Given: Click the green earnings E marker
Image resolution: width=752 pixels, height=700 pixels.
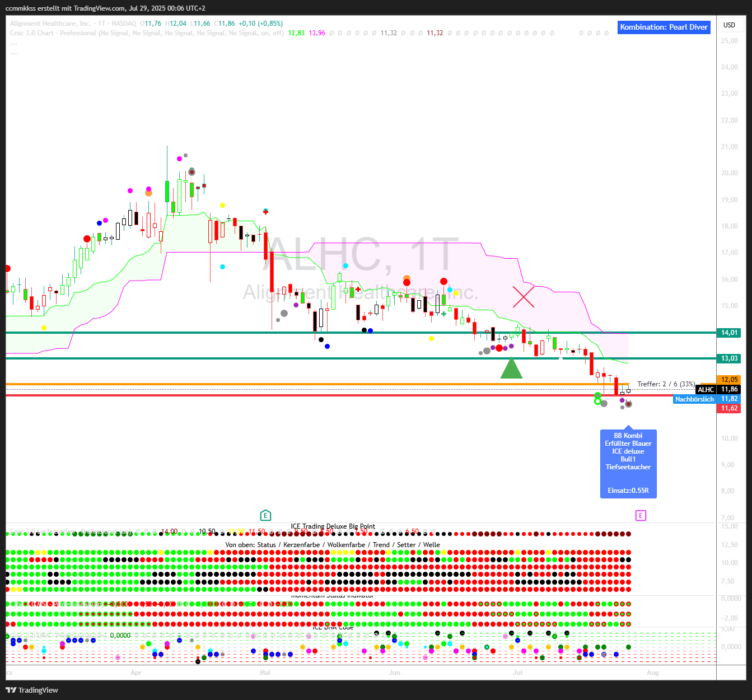Looking at the screenshot, I should (x=265, y=515).
